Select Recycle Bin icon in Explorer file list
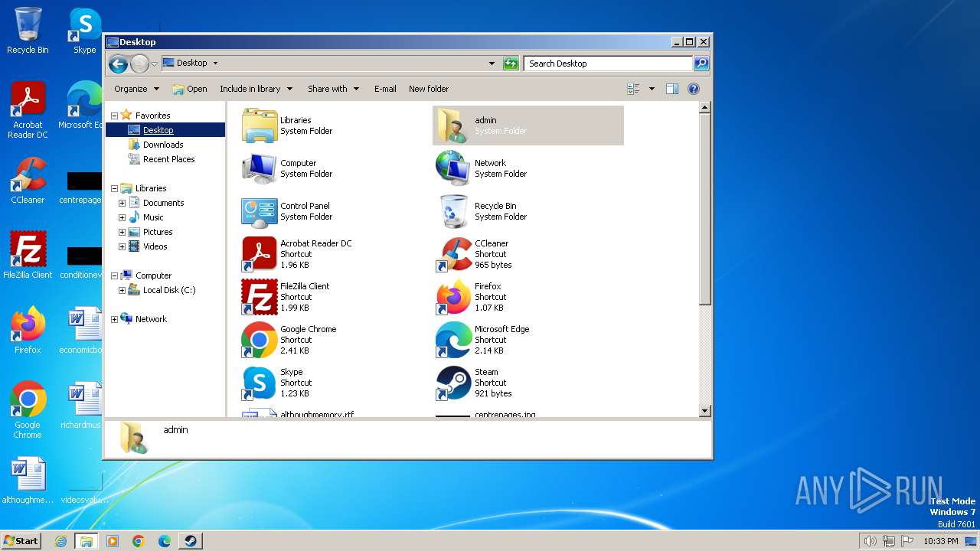 pos(453,211)
